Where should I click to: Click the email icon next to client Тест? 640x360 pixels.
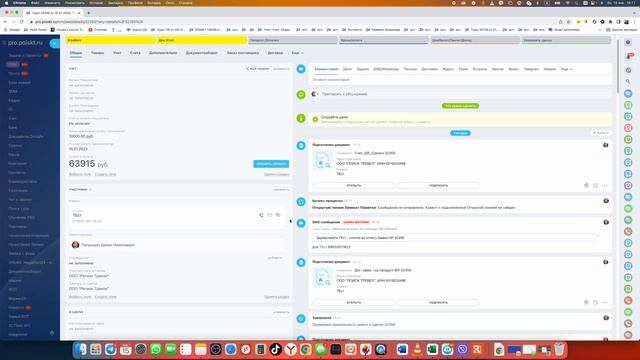(270, 215)
